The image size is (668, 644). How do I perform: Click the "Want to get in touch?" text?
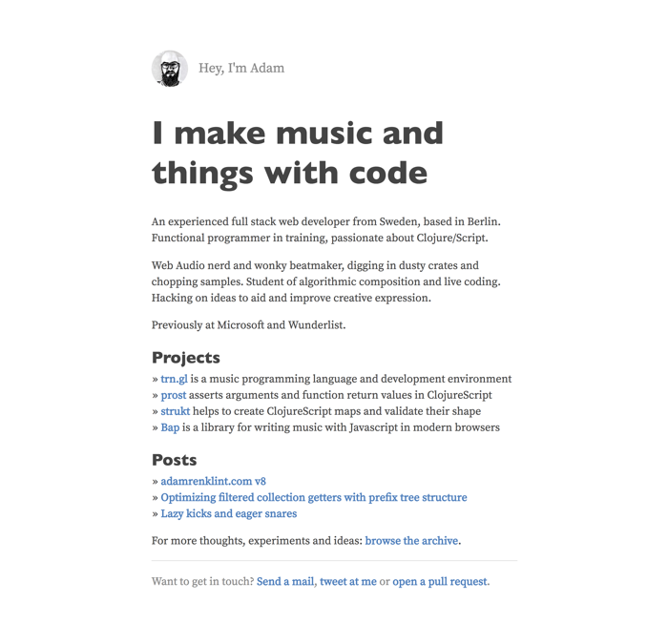202,581
